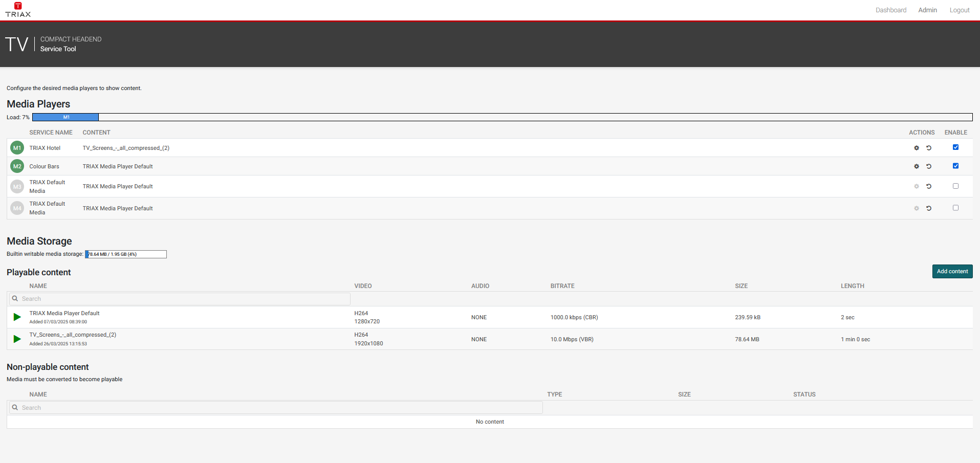Click the disabled gear icon in M3 row
Image resolution: width=980 pixels, height=463 pixels.
[917, 186]
